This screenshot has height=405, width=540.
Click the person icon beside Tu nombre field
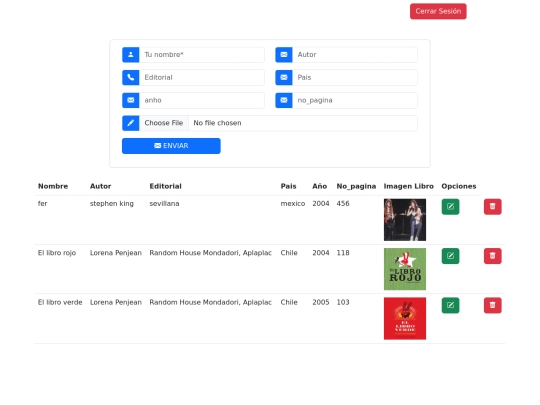pyautogui.click(x=131, y=55)
